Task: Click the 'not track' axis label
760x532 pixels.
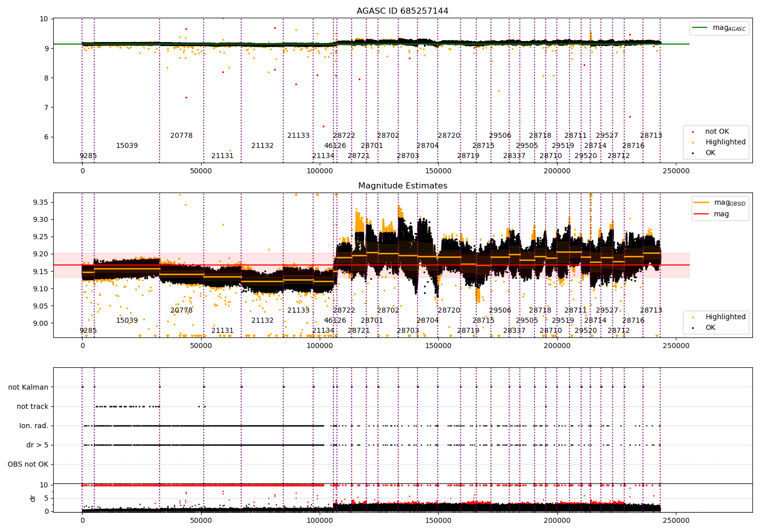Action: coord(32,406)
